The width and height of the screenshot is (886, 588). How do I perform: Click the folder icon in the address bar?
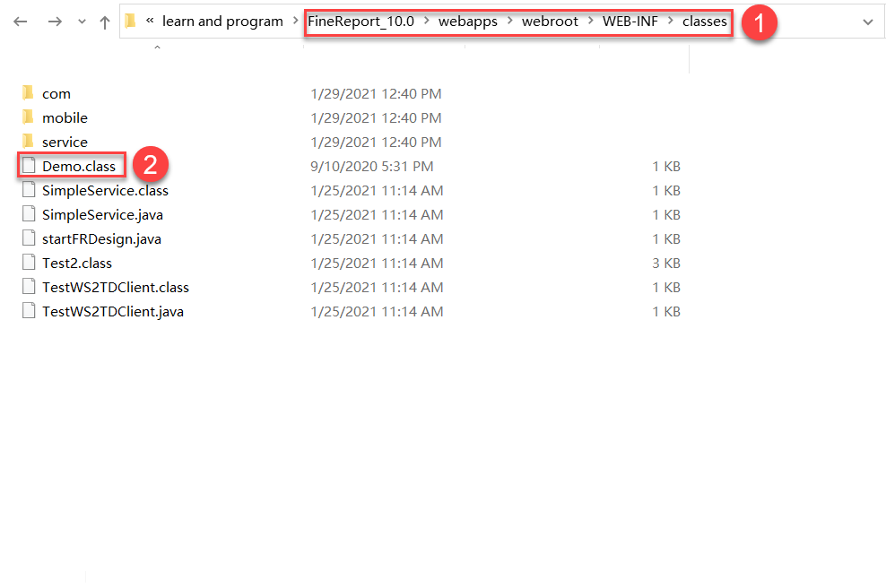(x=130, y=21)
